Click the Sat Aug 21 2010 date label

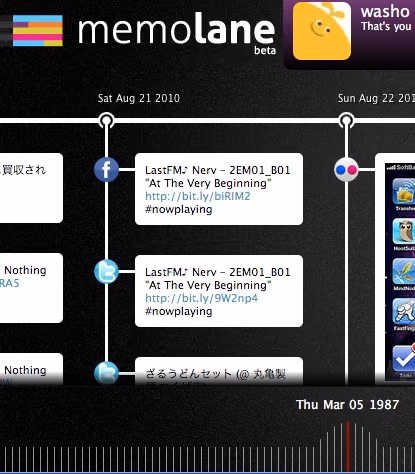click(x=139, y=98)
